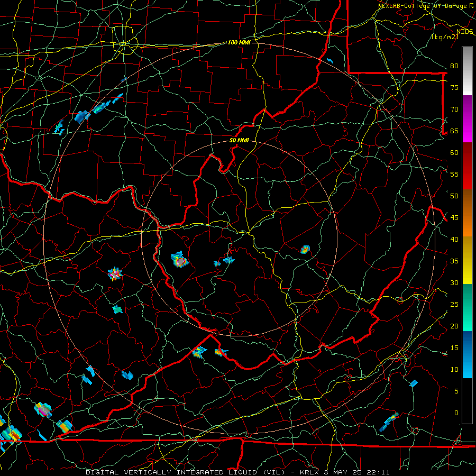
Task: Pick the green-teal segment of the color bar
Action: pyautogui.click(x=467, y=307)
